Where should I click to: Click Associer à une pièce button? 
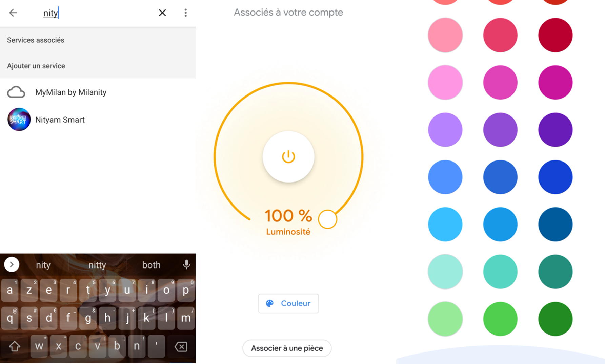pos(287,348)
